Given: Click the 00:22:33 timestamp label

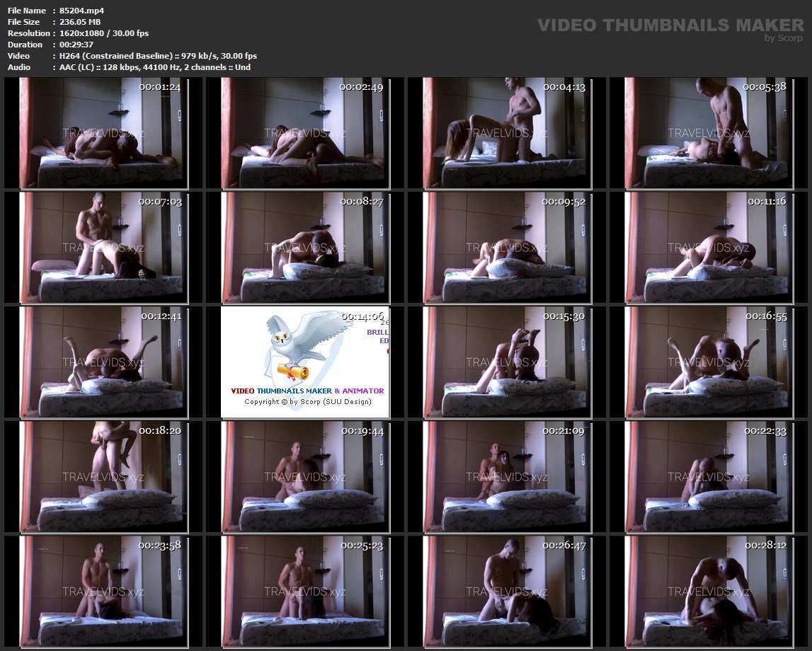Looking at the screenshot, I should click(766, 431).
